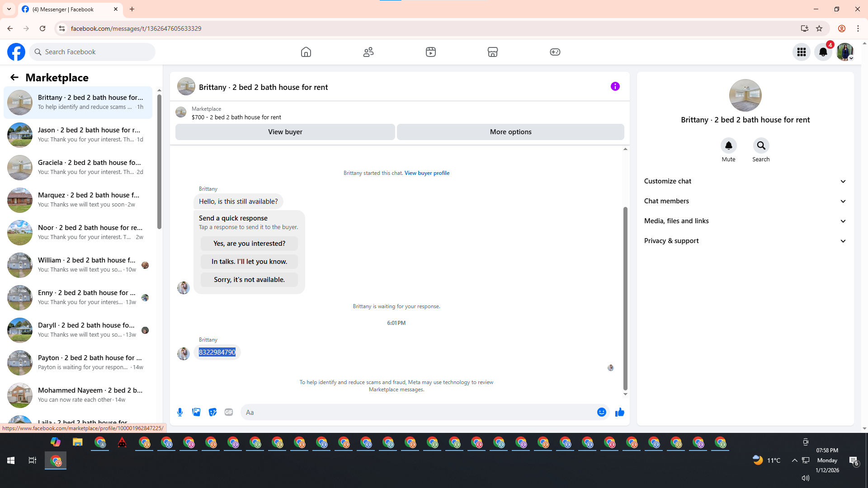Open the Facebook menu grid icon
Viewport: 868px width, 488px height.
(x=801, y=52)
